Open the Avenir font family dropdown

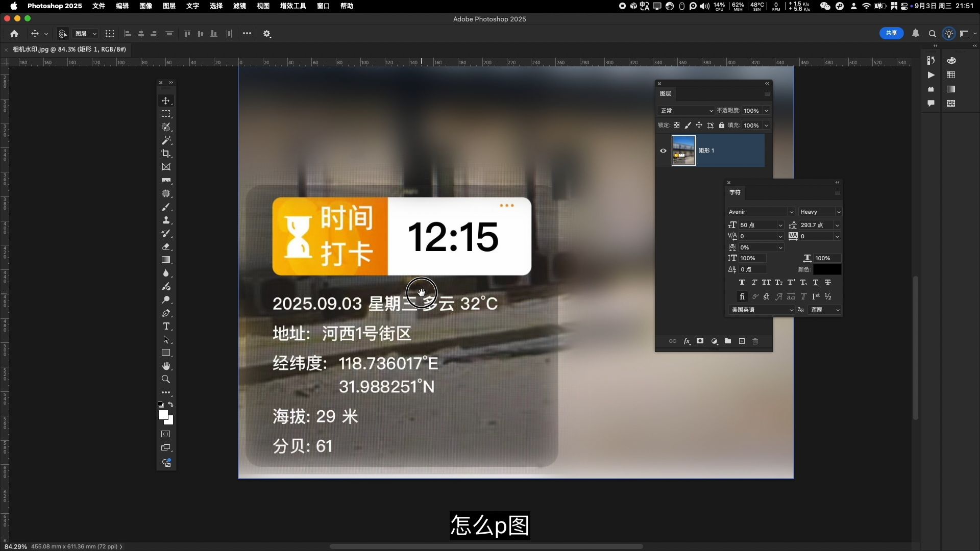pyautogui.click(x=791, y=212)
